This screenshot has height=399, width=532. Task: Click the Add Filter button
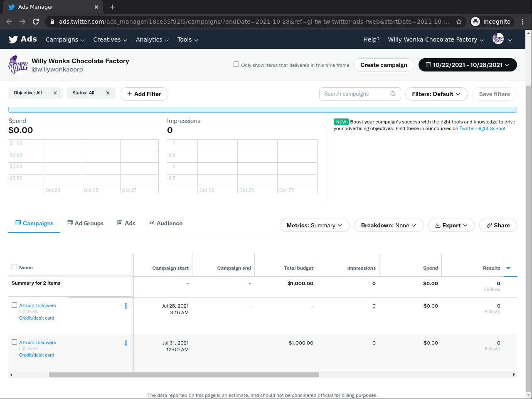click(x=144, y=94)
